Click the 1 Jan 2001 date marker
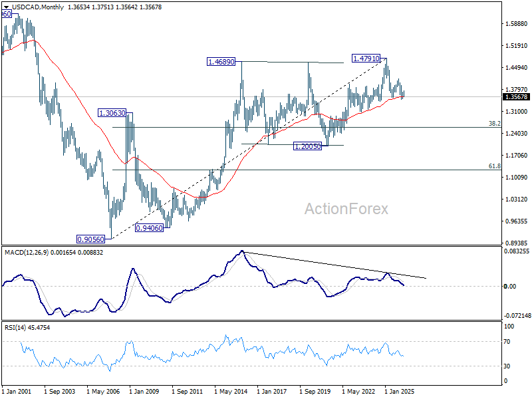This screenshot has height=399, width=532. coord(16,391)
